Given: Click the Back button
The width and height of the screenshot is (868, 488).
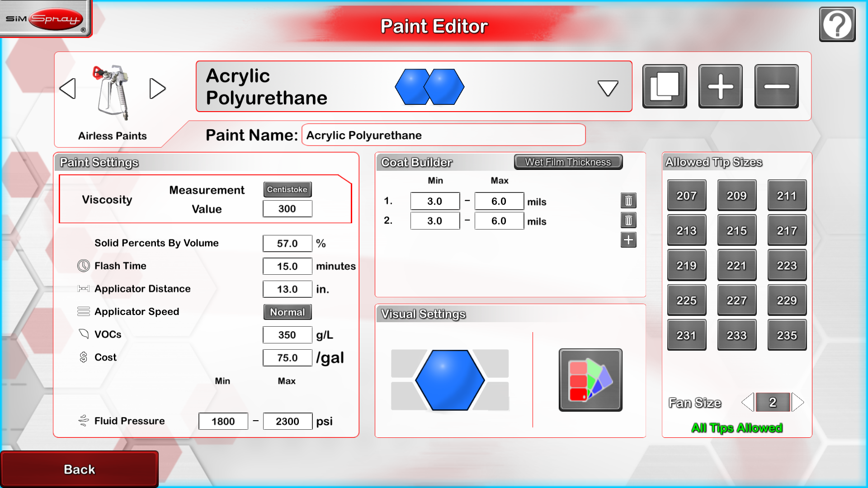Looking at the screenshot, I should 80,469.
